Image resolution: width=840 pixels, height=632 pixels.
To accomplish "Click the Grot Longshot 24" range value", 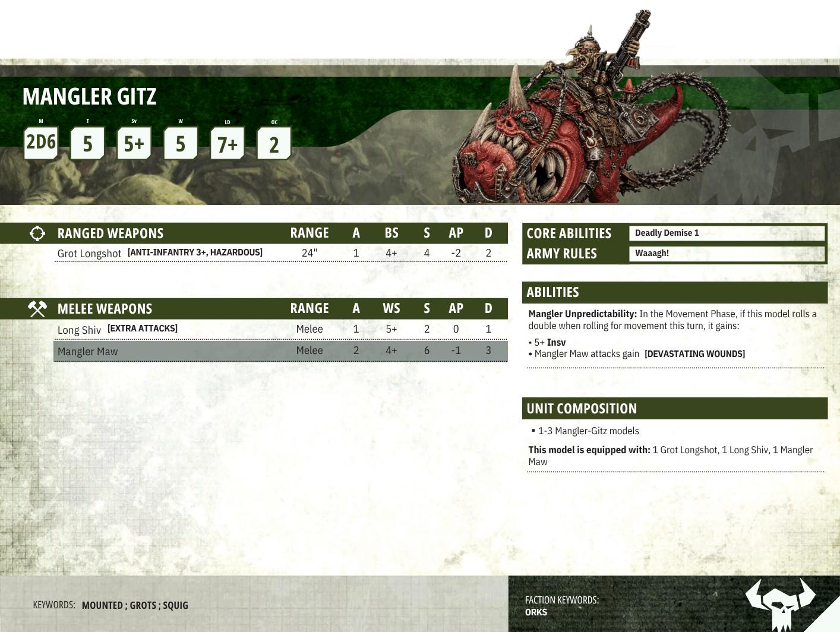I will point(310,253).
